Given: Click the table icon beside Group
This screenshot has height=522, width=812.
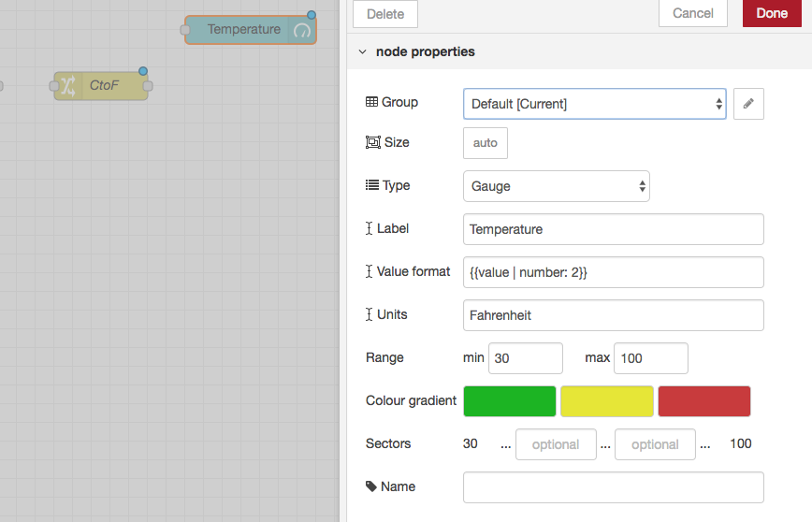Looking at the screenshot, I should coord(371,102).
